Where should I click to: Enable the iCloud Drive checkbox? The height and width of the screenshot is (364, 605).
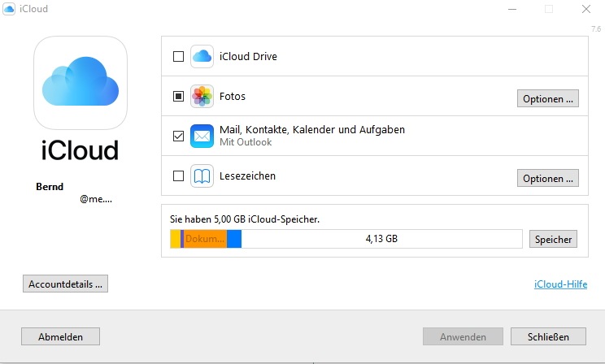coord(179,57)
